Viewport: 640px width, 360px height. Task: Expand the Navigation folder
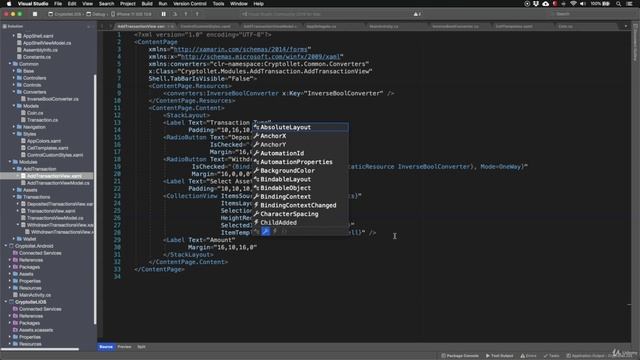(14, 127)
